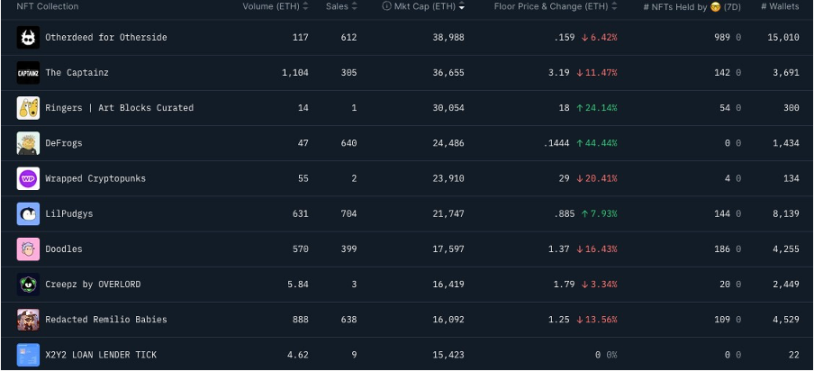Click the Mkt Cap info icon
814x371 pixels.
386,7
